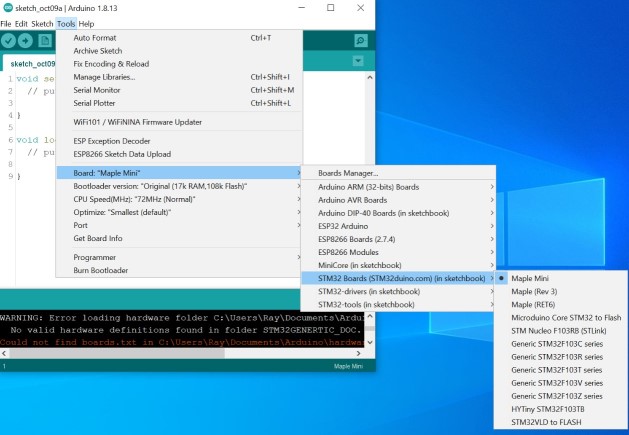Screen dimensions: 629x435
Task: Open Optimize: "Smallest (default)" submenu
Action: click(179, 212)
